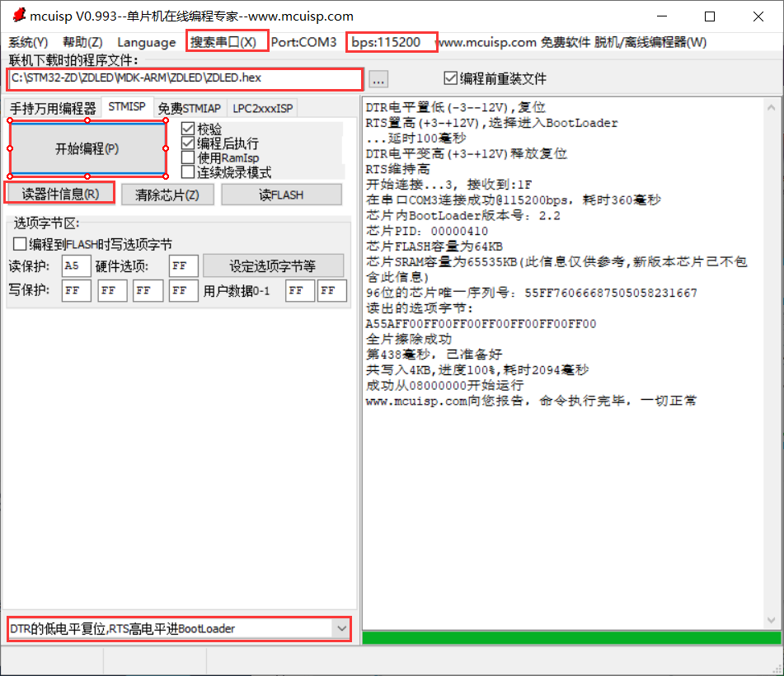Click the 选项字节区 group label
The height and width of the screenshot is (676, 784).
[x=46, y=223]
